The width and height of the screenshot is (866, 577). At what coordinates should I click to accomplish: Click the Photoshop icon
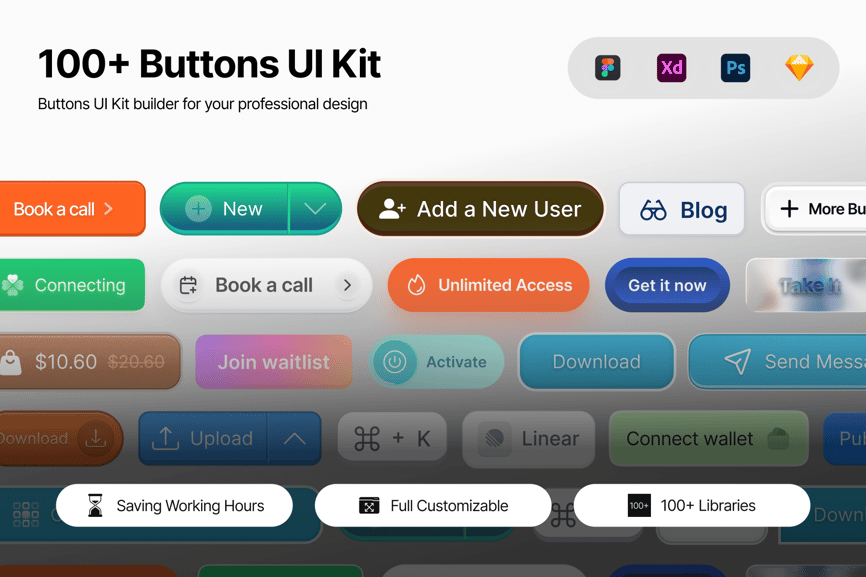pos(735,68)
